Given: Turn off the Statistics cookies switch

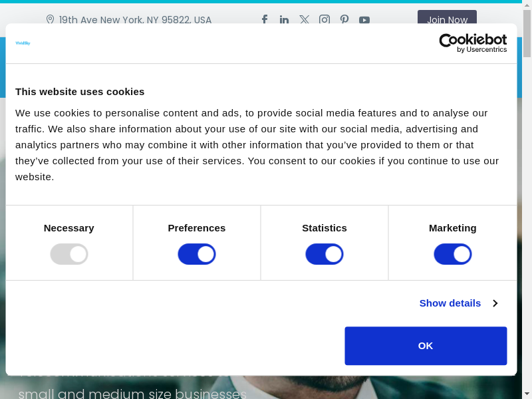Looking at the screenshot, I should [325, 254].
